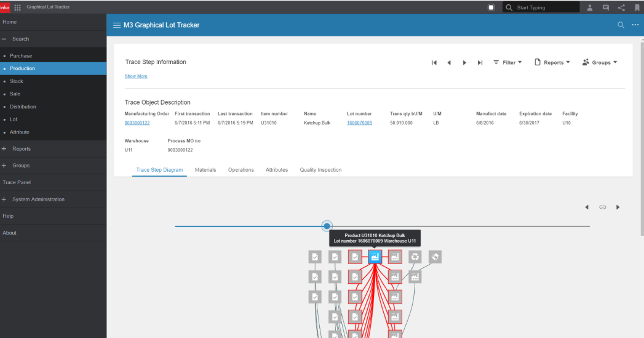
Task: Expand the Groups section in sidebar
Action: 4,165
